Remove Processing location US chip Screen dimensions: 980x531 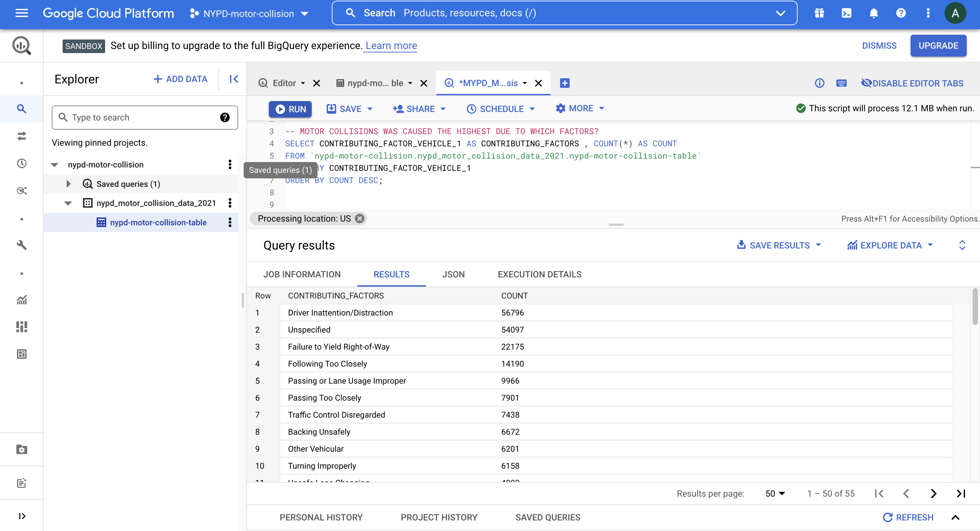[360, 219]
